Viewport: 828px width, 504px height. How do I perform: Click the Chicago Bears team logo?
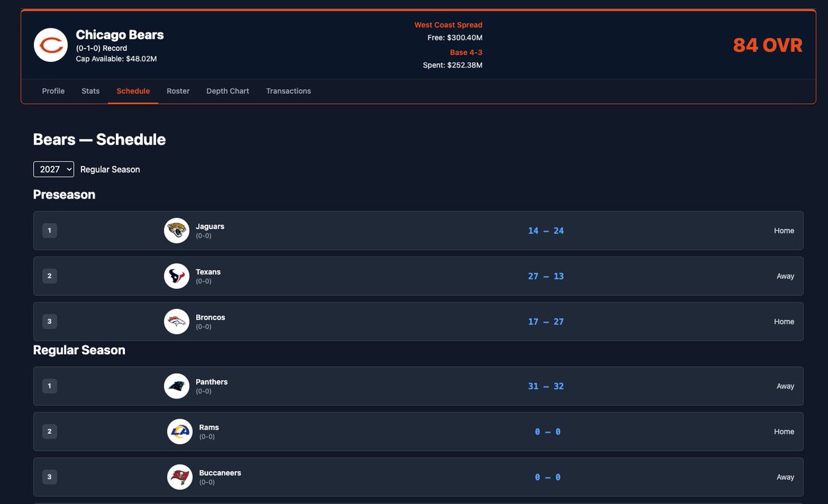[x=50, y=45]
